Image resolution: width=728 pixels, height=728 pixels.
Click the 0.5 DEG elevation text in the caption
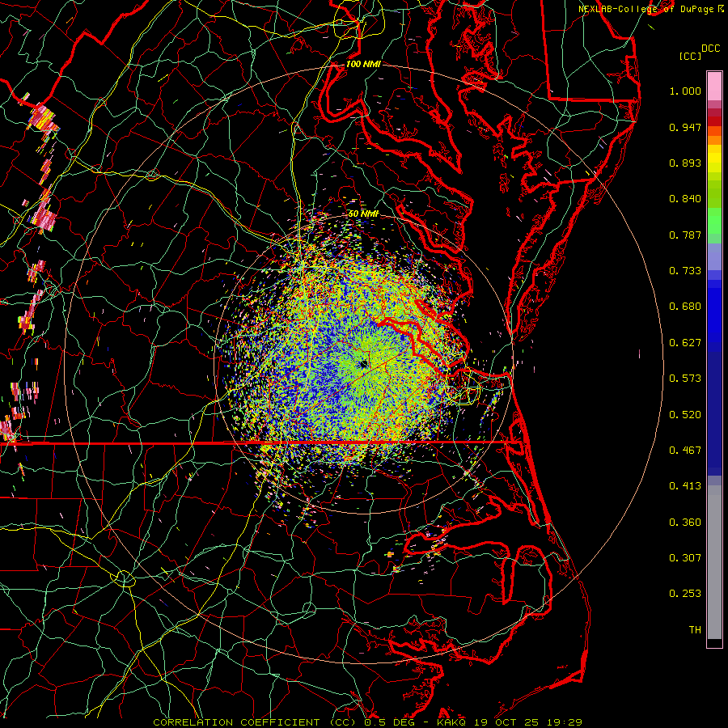click(x=389, y=722)
